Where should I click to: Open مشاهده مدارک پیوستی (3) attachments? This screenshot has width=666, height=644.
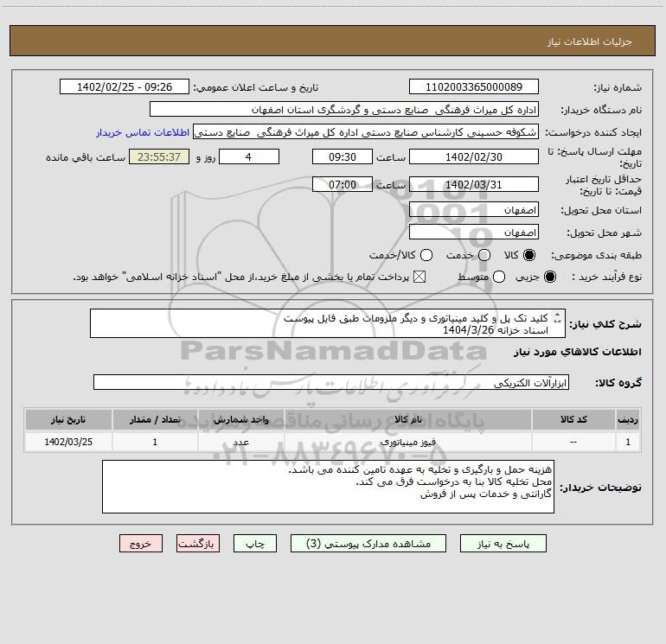click(368, 544)
